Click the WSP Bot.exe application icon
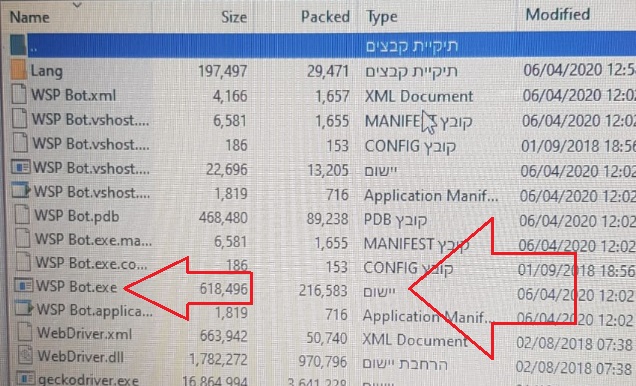Screen dimensions: 636x386 click(x=24, y=286)
